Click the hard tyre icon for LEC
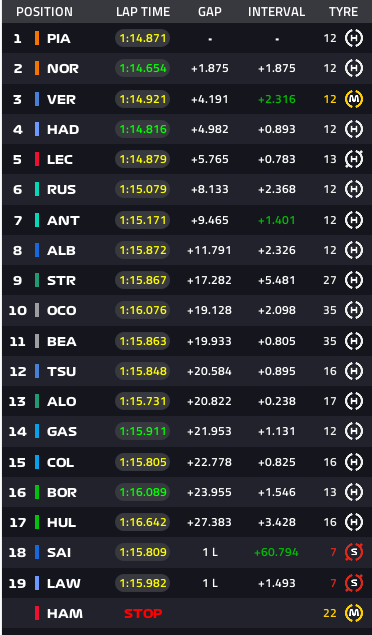 [x=354, y=159]
